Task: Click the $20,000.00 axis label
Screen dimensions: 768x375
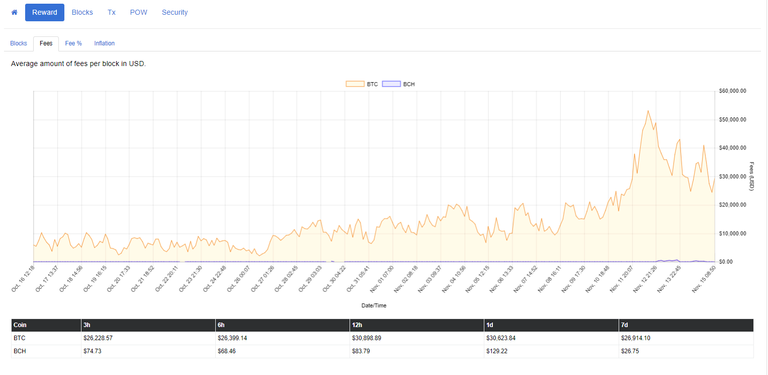Action: 732,205
